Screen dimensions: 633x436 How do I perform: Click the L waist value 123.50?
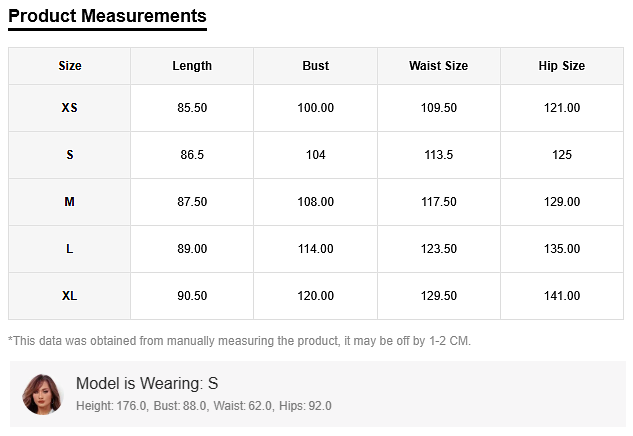(438, 249)
